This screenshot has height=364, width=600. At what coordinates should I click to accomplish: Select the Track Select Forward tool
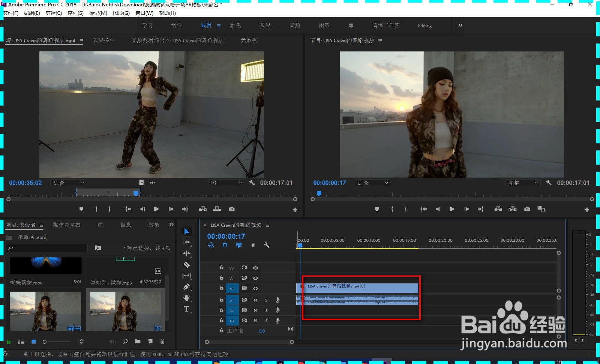[186, 243]
